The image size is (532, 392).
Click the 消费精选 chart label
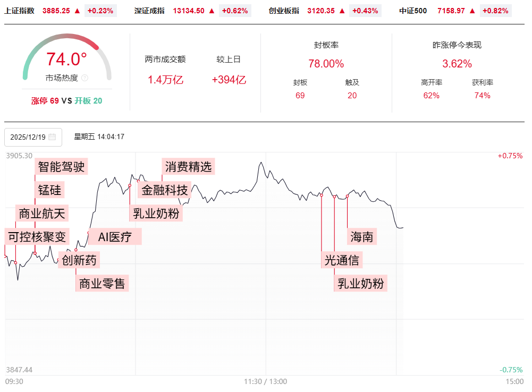click(188, 167)
